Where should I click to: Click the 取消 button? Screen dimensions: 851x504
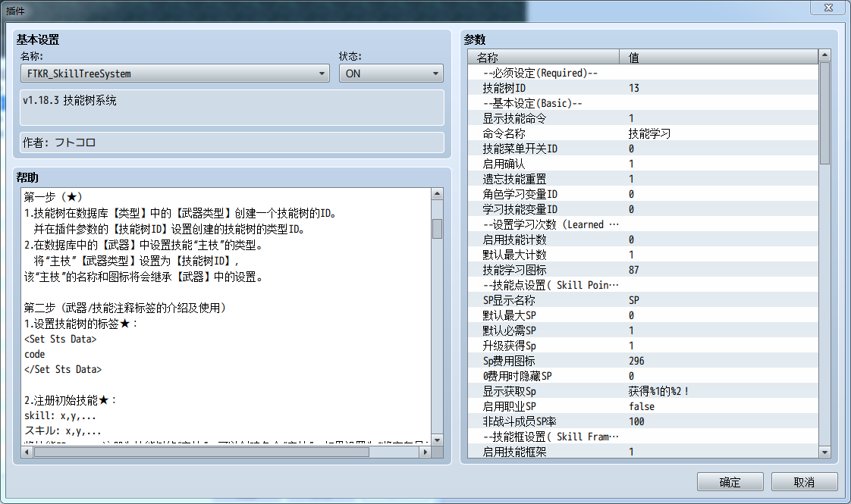(804, 482)
